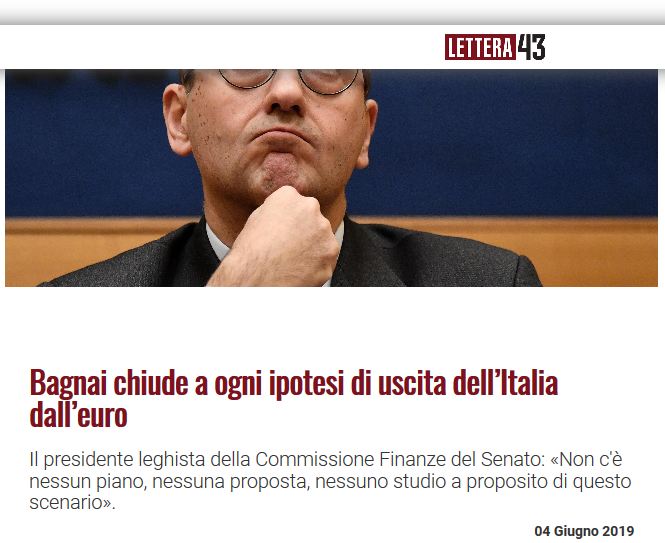
Task: Click 'dell'Italia' in the headline
Action: [505, 383]
